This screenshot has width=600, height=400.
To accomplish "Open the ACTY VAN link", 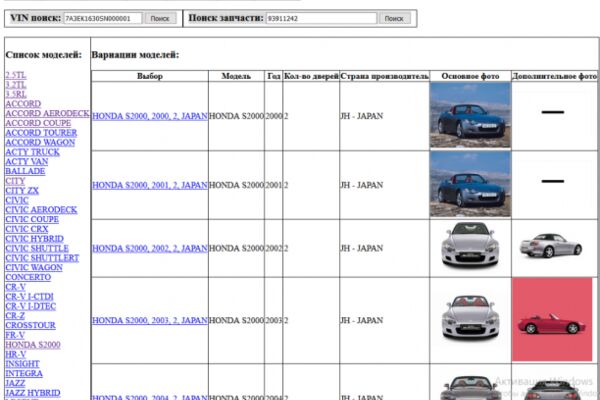I will [27, 162].
